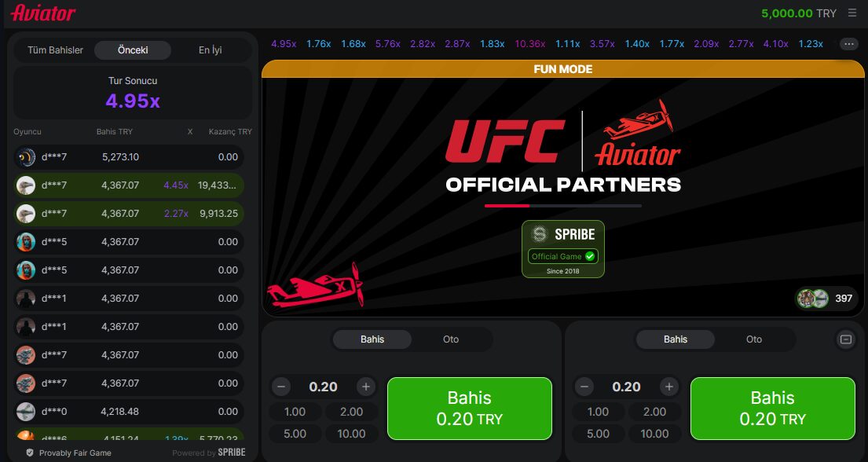The width and height of the screenshot is (868, 462).
Task: Set the right bet to the 1.00 preset
Action: pos(598,412)
